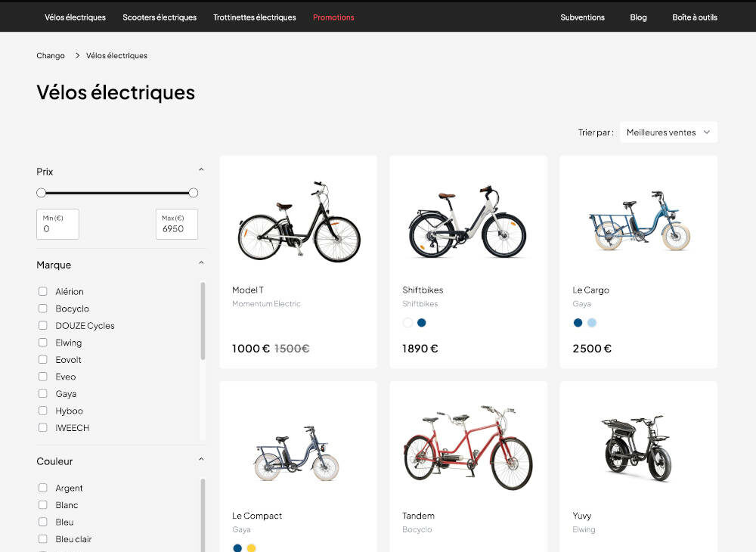The height and width of the screenshot is (552, 756).
Task: Check the IWEECH brand checkbox
Action: (43, 428)
